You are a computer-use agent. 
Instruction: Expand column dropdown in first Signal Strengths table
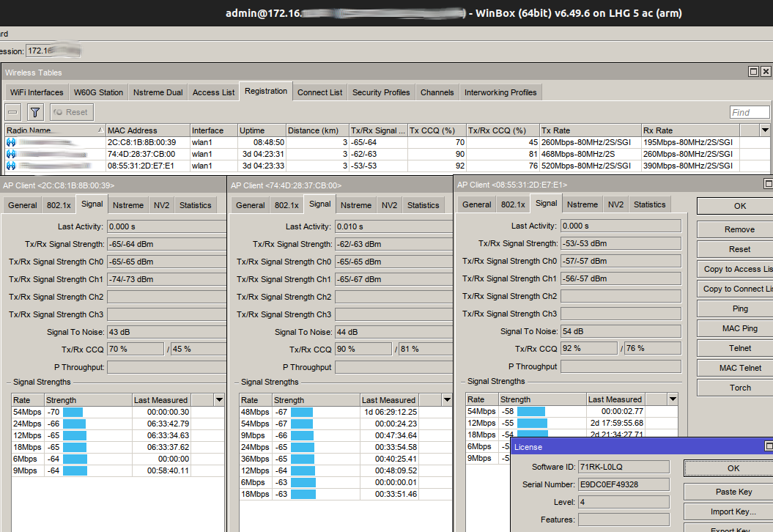[x=218, y=400]
